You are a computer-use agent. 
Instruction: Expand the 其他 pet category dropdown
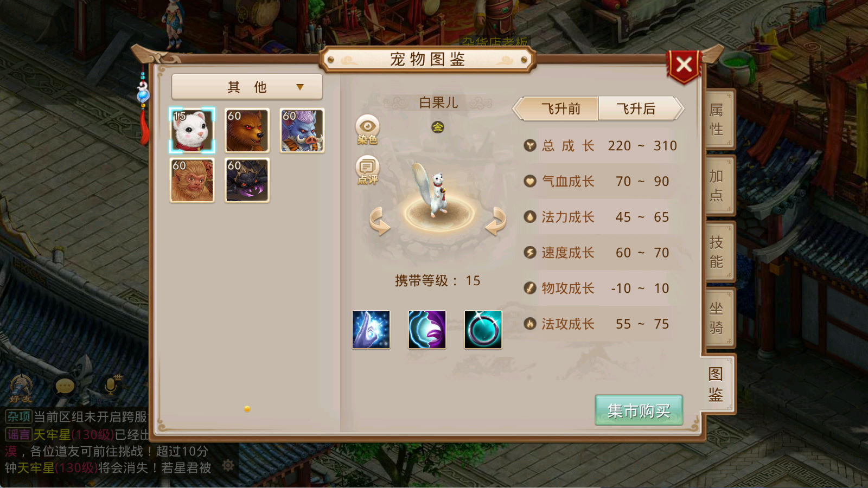point(247,87)
